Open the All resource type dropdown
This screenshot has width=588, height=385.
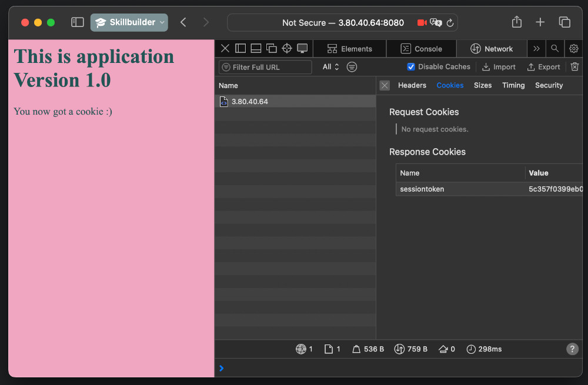pyautogui.click(x=331, y=67)
